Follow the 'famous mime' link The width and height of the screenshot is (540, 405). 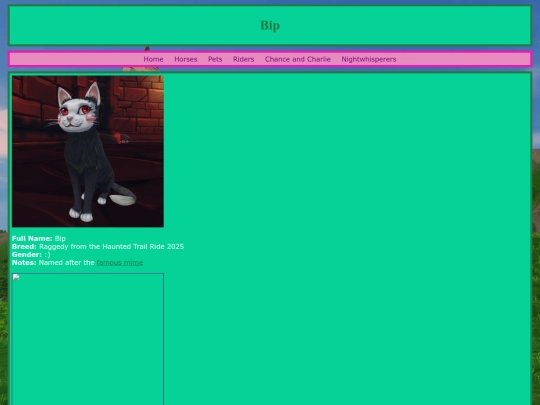tap(120, 262)
